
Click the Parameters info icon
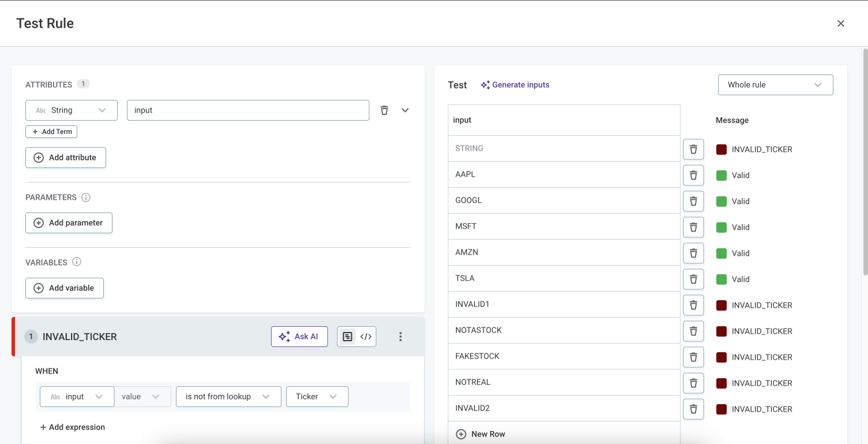click(x=86, y=197)
